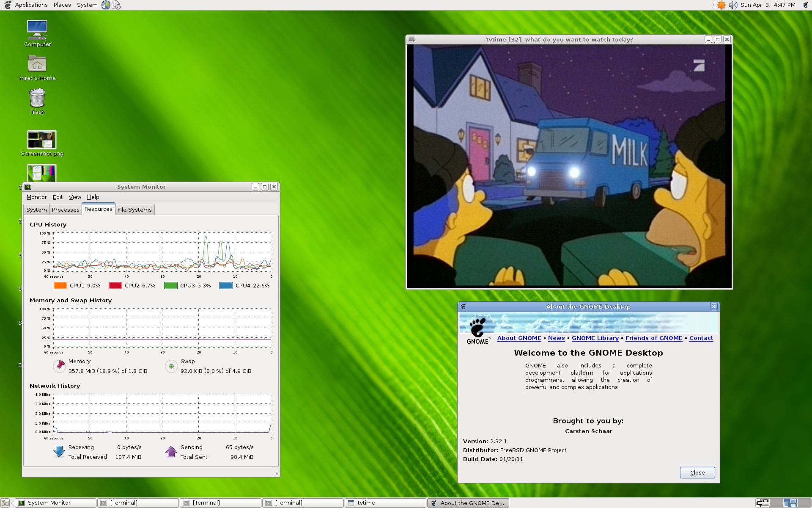Select the Resources tab
Viewport: 812px width, 508px height.
pos(98,209)
